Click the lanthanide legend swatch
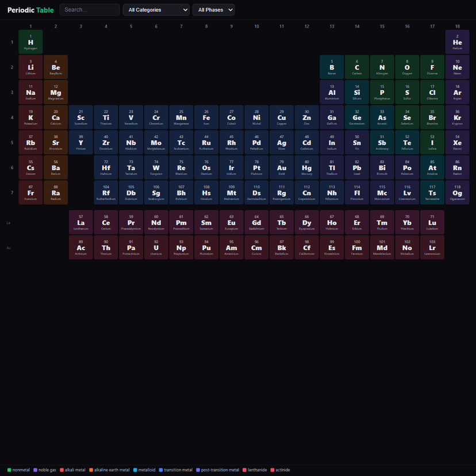This screenshot has width=476, height=476. coord(244,470)
